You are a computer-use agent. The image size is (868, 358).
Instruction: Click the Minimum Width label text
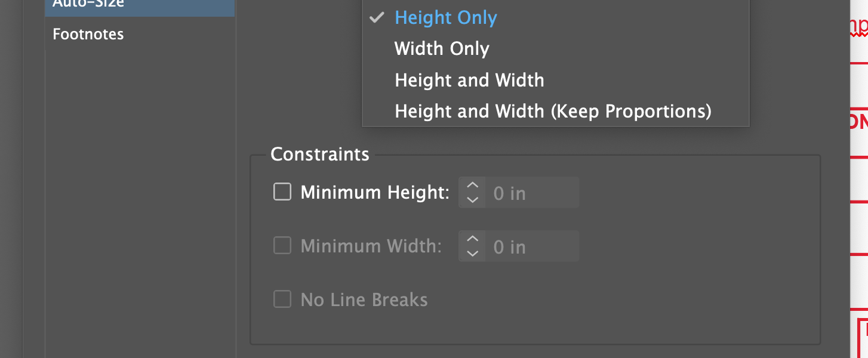(371, 246)
